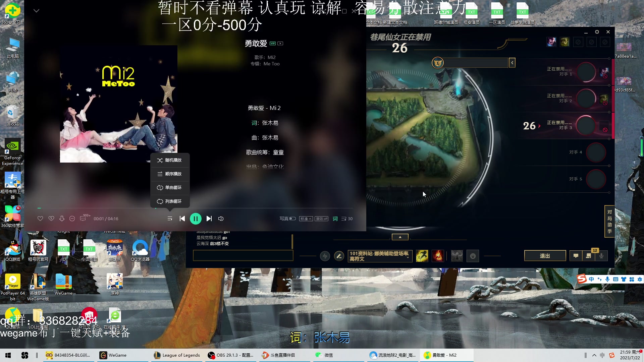Click the broken-heart dislike icon
644x362 pixels.
[51, 219]
